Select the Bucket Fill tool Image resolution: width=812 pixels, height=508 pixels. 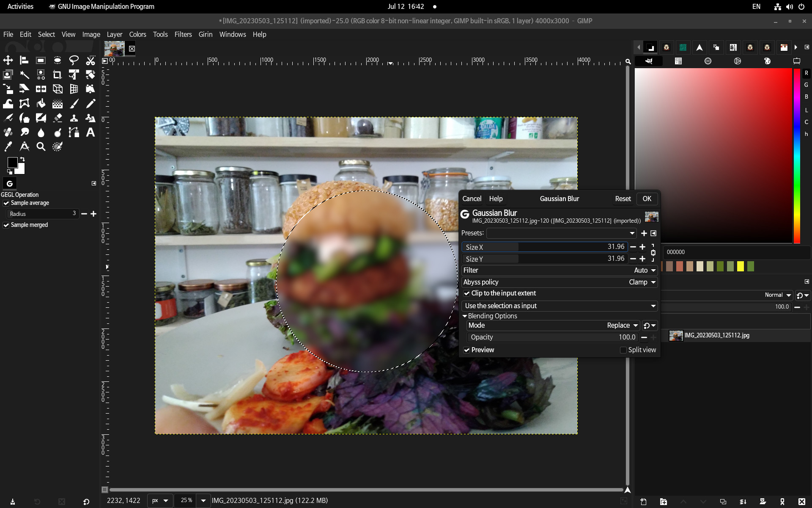[x=41, y=104]
